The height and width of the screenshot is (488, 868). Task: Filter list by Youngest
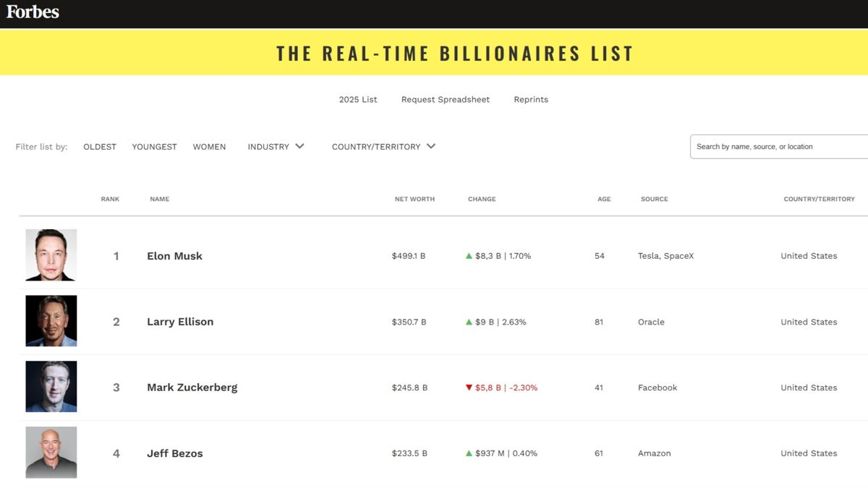[x=154, y=147]
